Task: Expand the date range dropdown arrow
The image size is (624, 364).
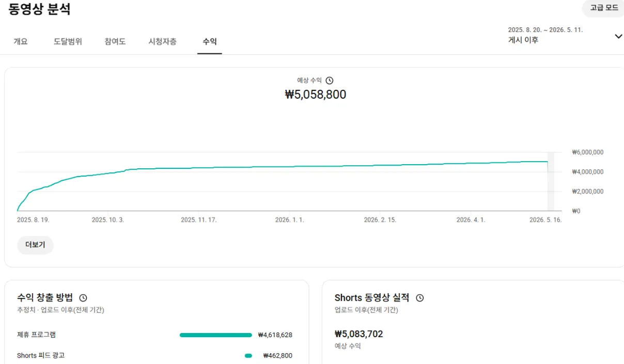Action: pyautogui.click(x=618, y=36)
